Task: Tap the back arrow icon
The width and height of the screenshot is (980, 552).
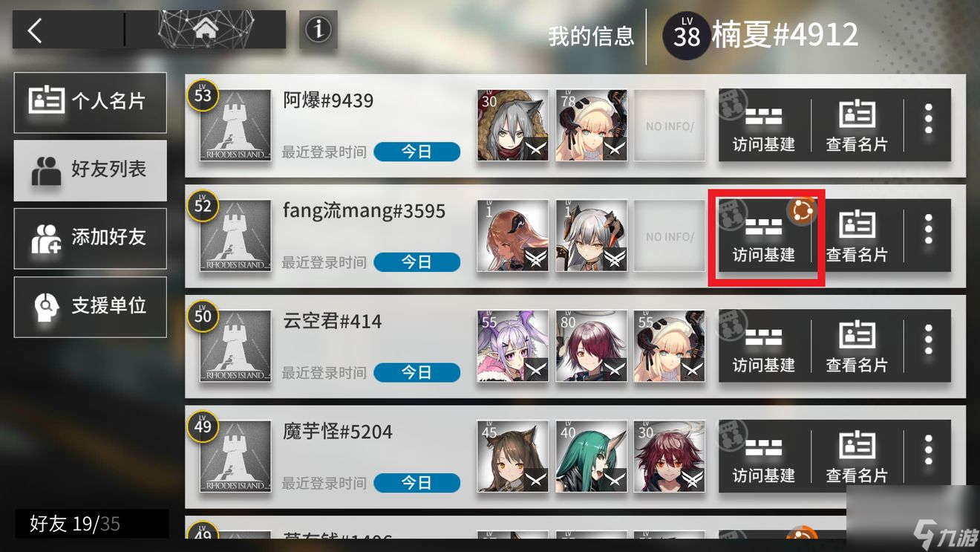Action: pos(35,30)
